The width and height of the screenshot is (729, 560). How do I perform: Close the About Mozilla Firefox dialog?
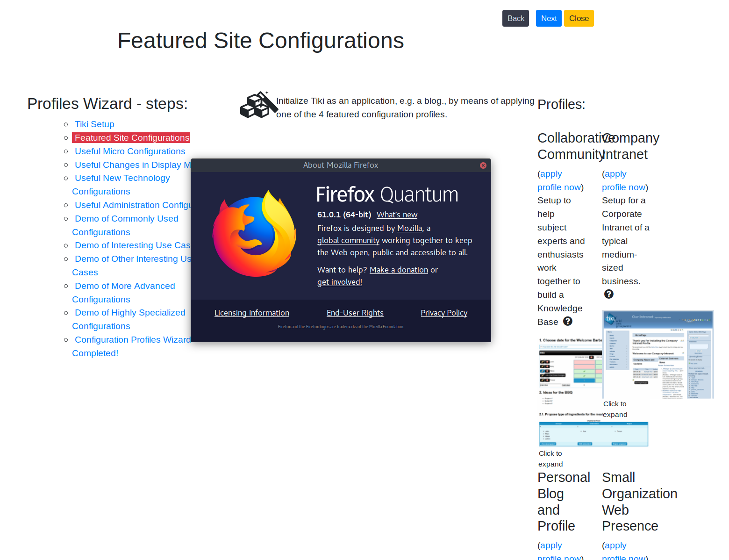[x=483, y=165]
